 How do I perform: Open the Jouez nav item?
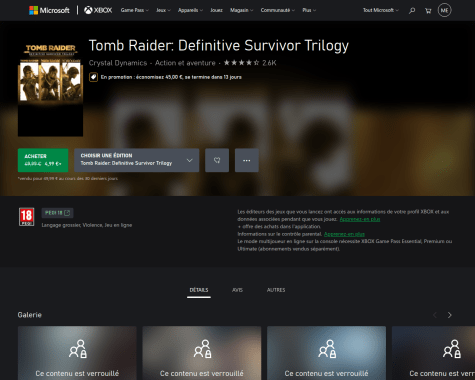pyautogui.click(x=216, y=10)
